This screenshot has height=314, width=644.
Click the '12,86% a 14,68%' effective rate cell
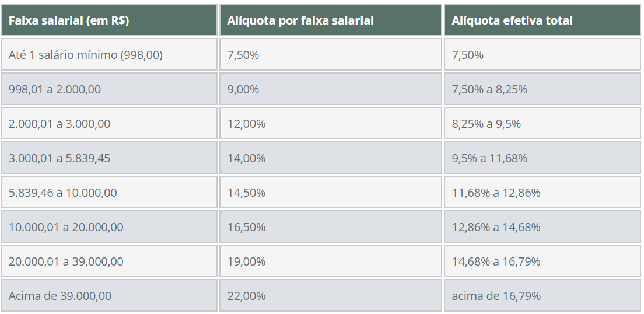tap(496, 227)
